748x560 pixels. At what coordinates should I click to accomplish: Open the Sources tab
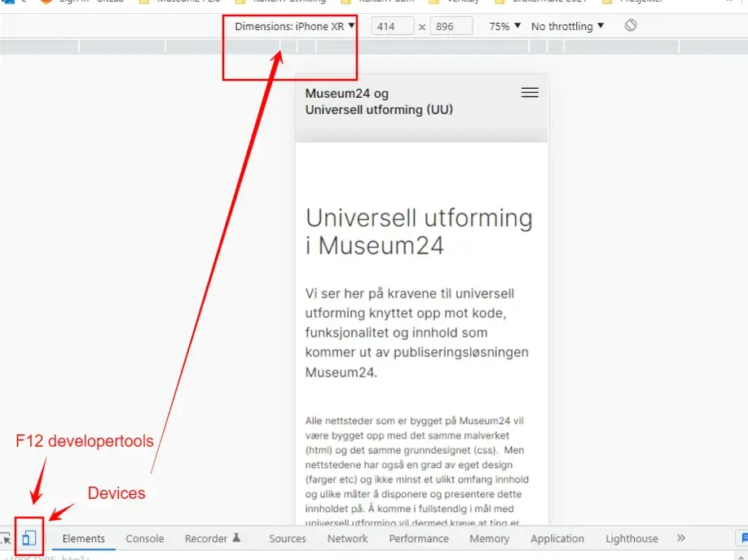click(287, 539)
